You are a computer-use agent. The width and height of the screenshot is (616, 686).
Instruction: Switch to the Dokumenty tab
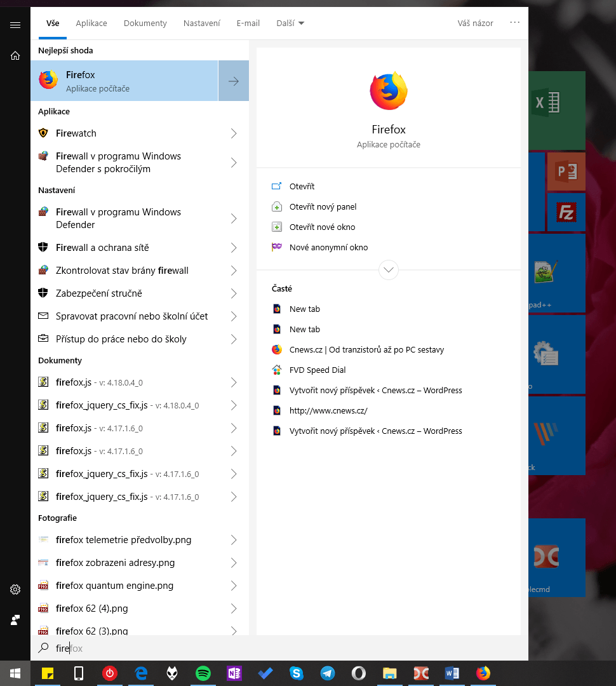pos(145,24)
